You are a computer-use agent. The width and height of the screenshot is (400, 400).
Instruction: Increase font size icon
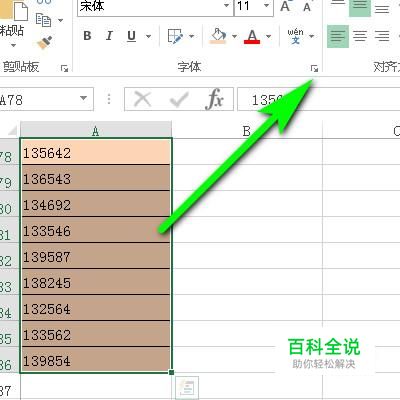(x=285, y=6)
